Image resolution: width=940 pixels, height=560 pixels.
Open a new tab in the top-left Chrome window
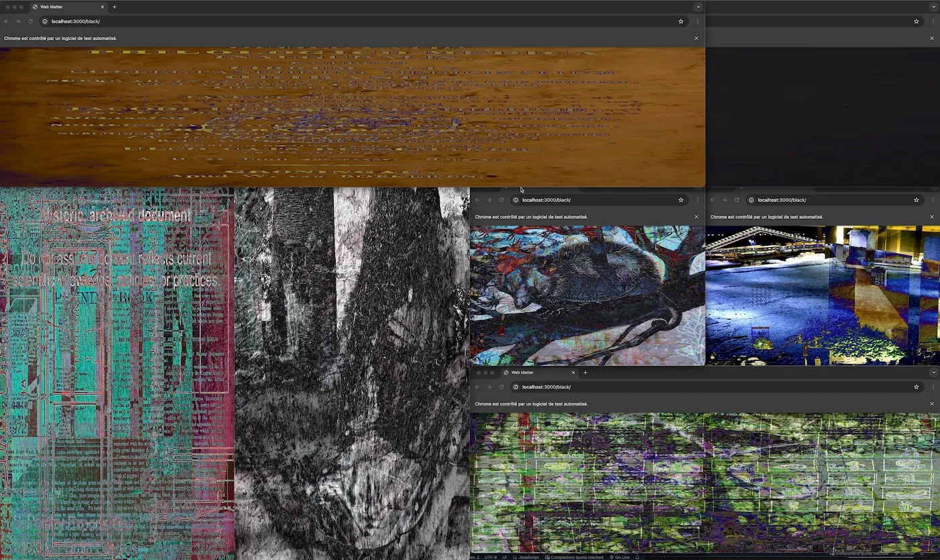pos(114,7)
